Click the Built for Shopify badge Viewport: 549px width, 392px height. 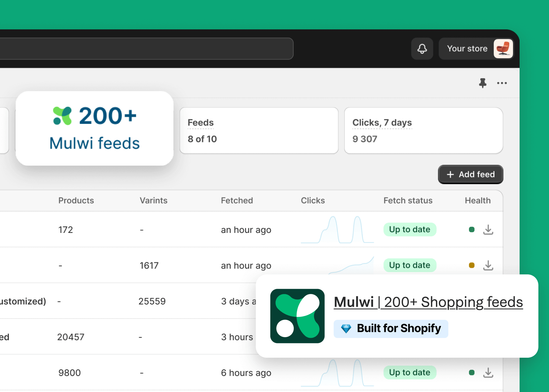(x=391, y=328)
